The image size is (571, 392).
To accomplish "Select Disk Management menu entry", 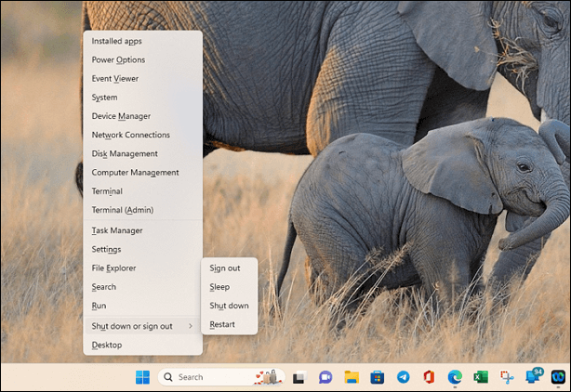I will click(125, 153).
